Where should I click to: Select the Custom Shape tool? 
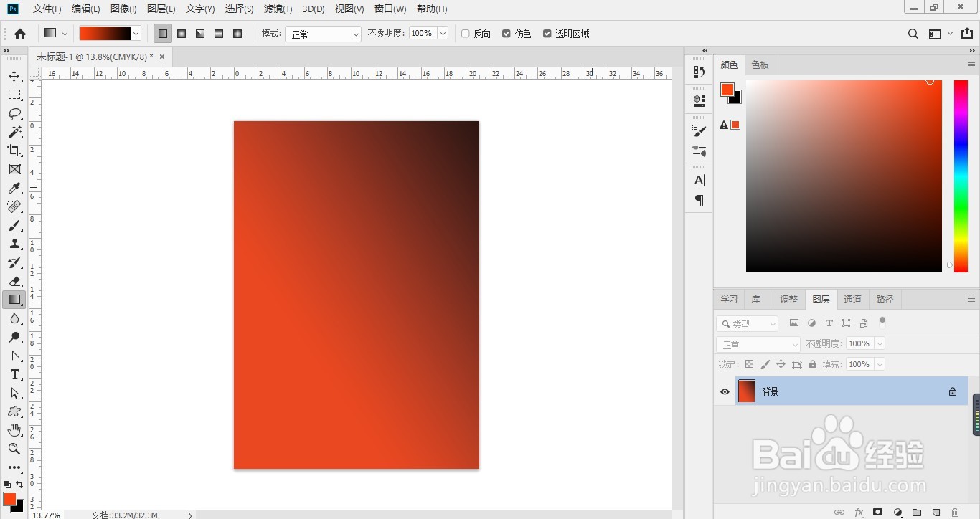pos(14,411)
